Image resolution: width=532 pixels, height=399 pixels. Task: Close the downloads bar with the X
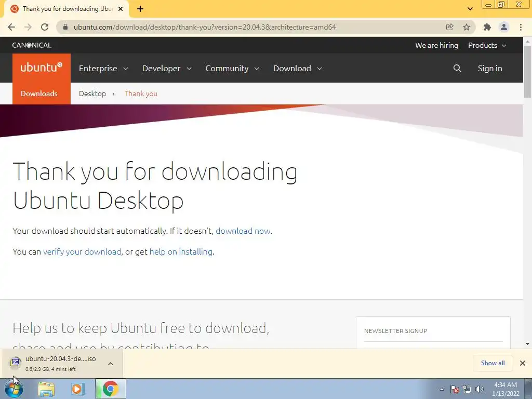[x=523, y=363]
